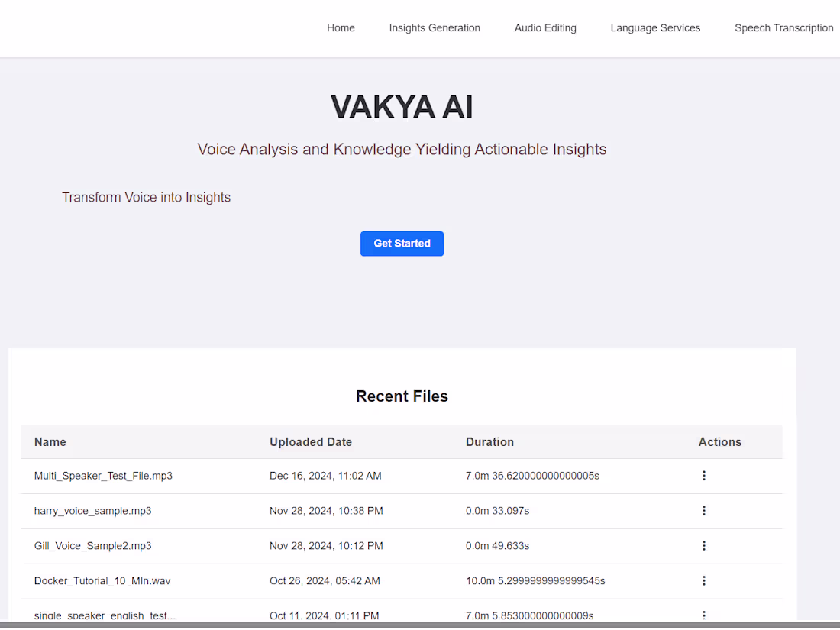Click the Get Started button

coord(402,244)
